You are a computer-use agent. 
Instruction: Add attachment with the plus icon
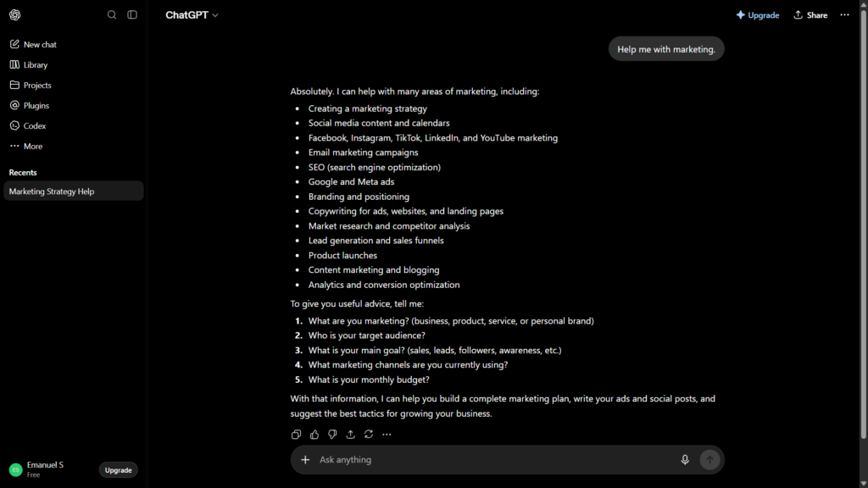[x=305, y=460]
